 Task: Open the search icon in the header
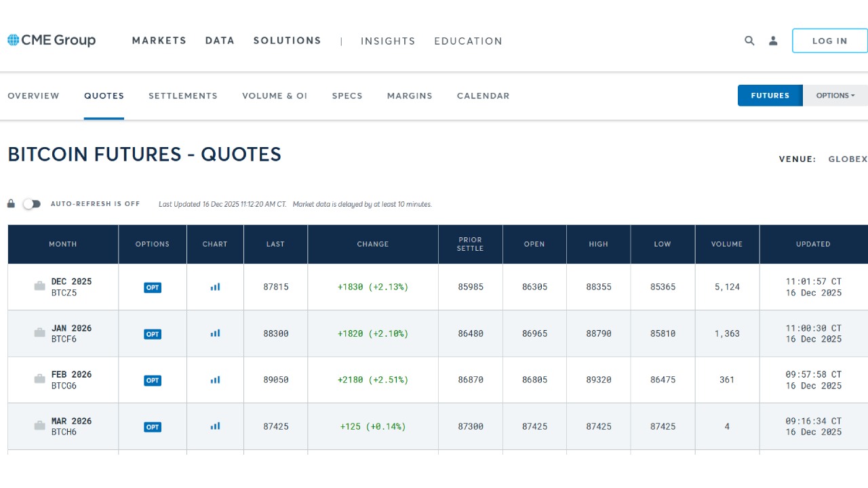pyautogui.click(x=749, y=41)
